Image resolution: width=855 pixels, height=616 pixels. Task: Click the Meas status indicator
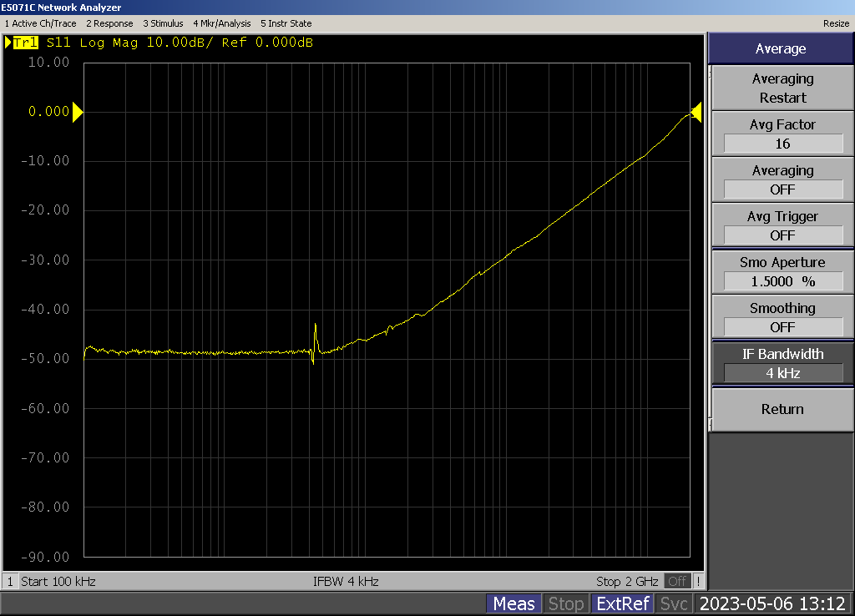tap(514, 603)
